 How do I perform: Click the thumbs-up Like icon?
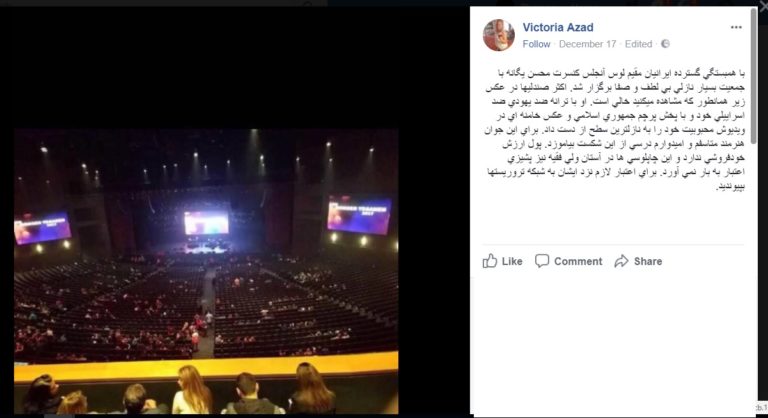pos(490,261)
